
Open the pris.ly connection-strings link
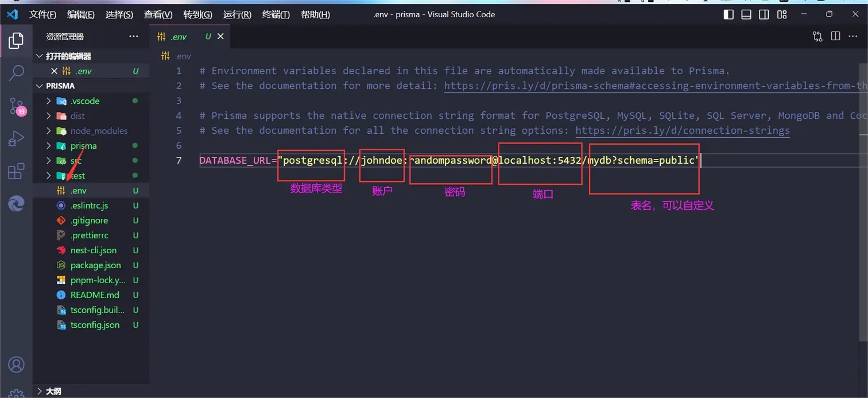[682, 130]
